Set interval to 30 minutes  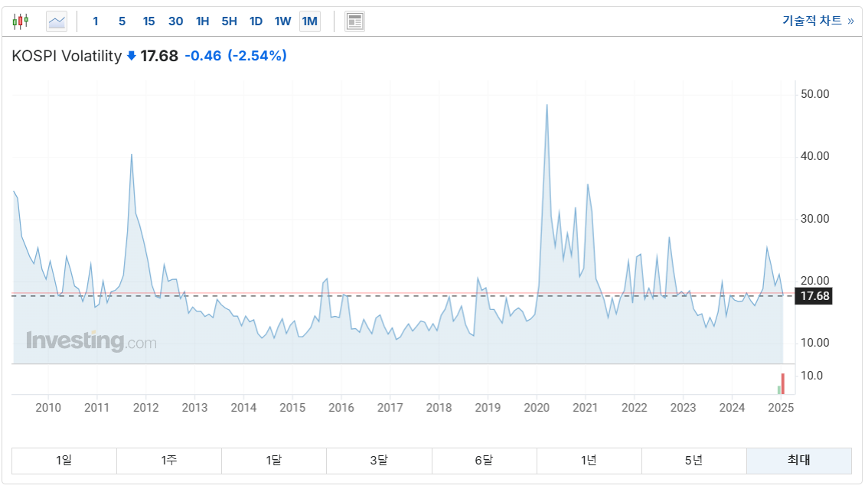click(x=175, y=21)
